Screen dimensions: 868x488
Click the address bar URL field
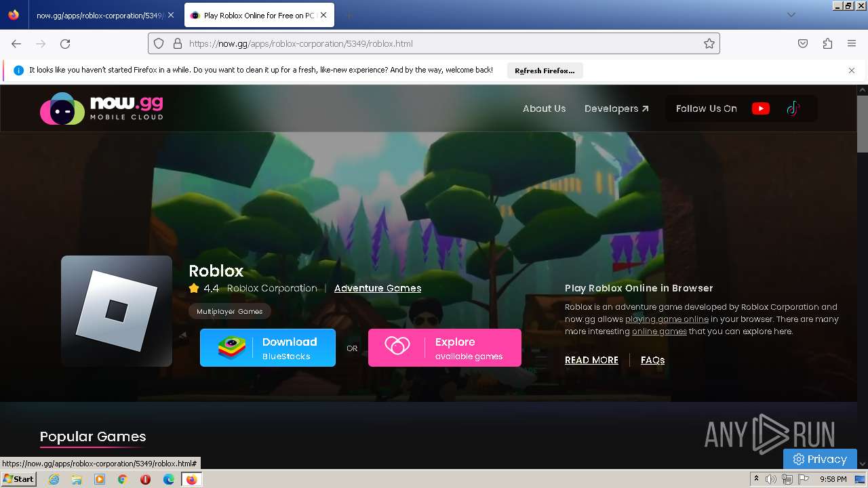[x=434, y=43]
